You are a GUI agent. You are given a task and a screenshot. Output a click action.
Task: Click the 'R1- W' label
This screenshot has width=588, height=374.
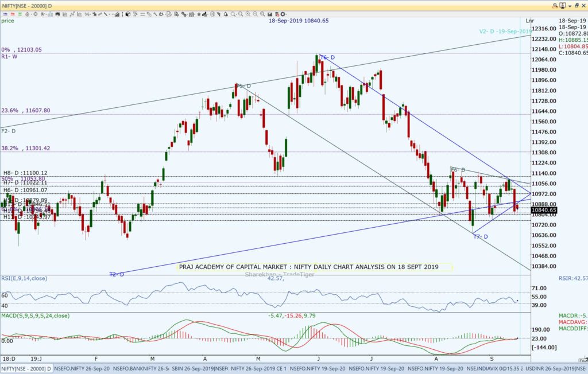[9, 57]
